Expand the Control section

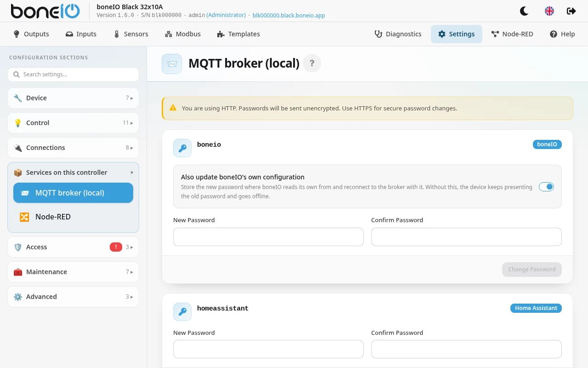coord(73,123)
